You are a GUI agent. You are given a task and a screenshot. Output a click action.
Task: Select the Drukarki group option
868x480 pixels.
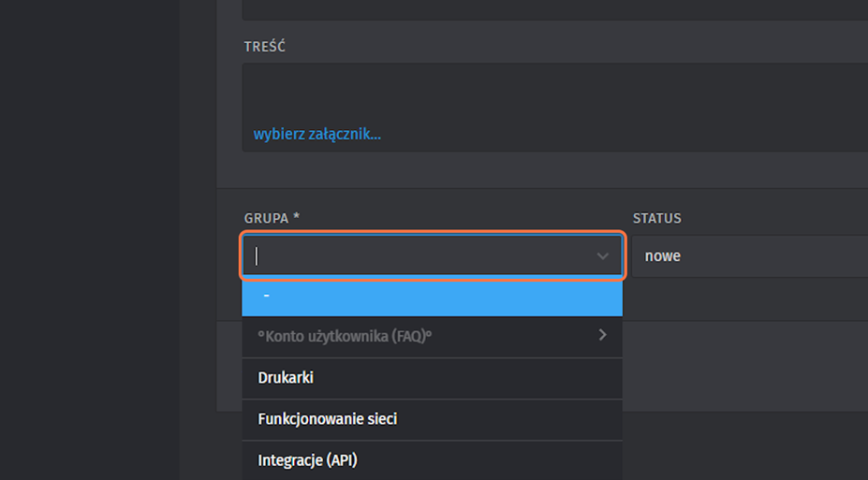tap(286, 378)
